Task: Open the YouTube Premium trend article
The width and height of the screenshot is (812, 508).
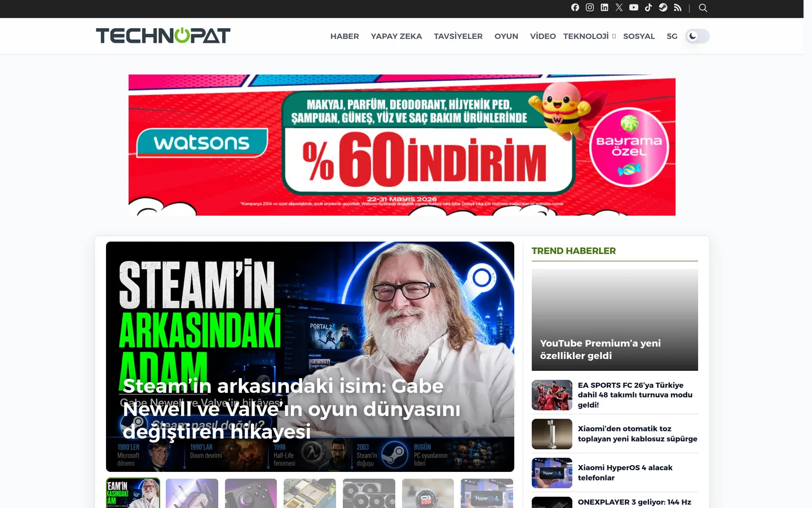Action: click(615, 320)
